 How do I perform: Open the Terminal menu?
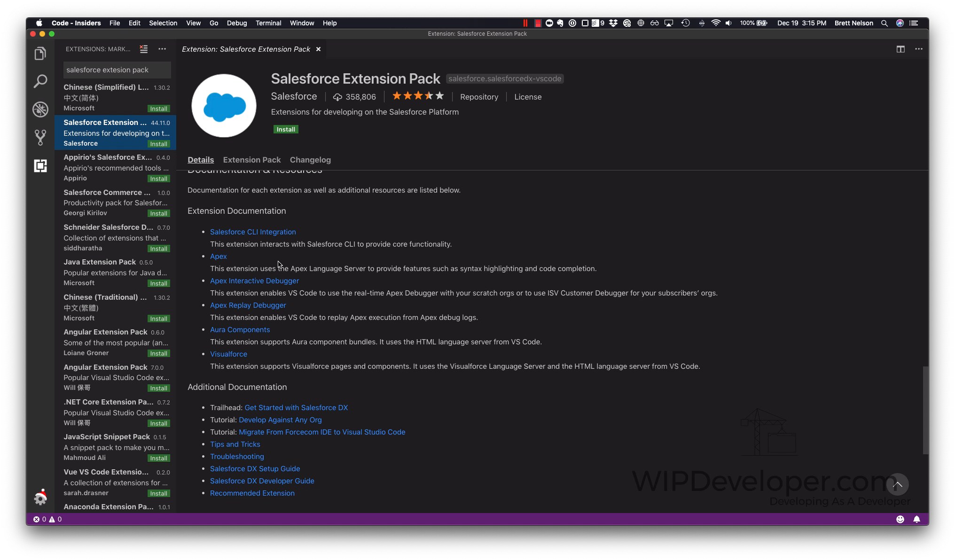pyautogui.click(x=268, y=23)
